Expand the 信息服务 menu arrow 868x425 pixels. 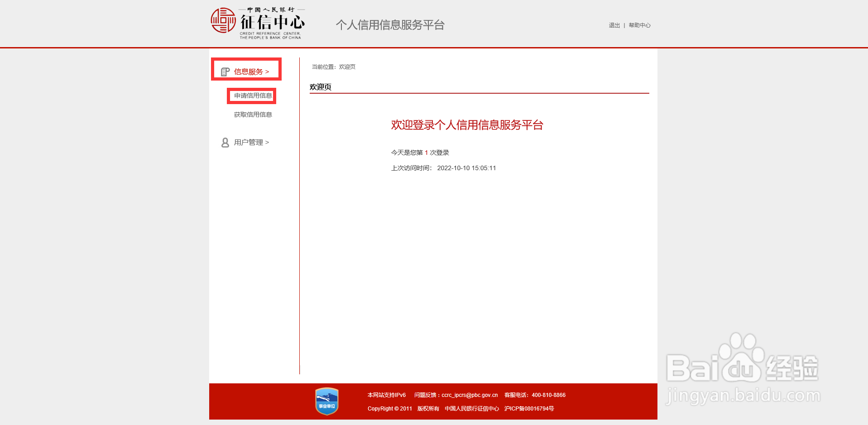[268, 71]
